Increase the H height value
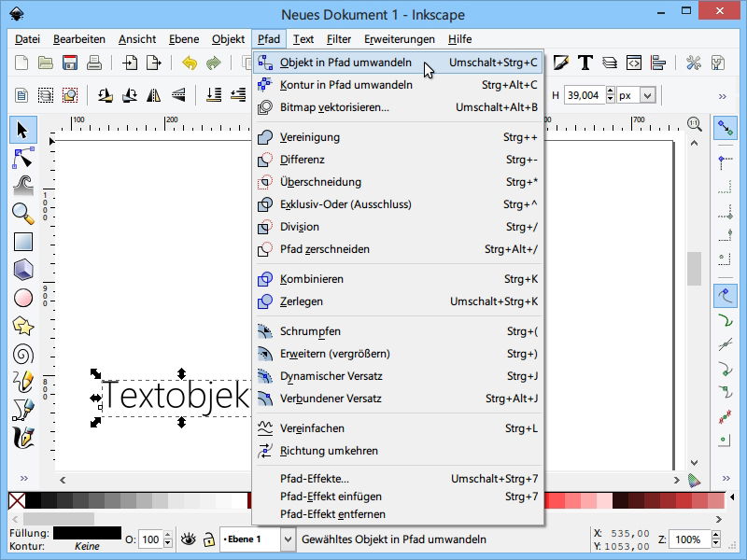The image size is (747, 560). [611, 91]
